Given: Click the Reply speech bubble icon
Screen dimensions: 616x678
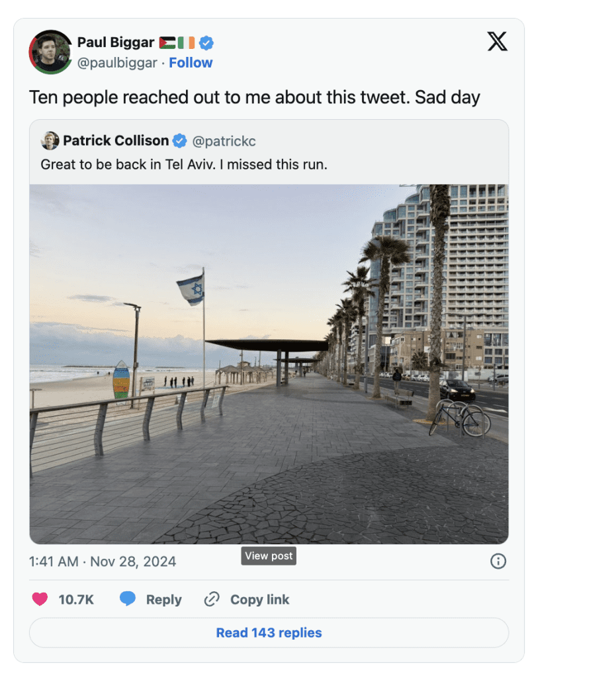Looking at the screenshot, I should (129, 599).
